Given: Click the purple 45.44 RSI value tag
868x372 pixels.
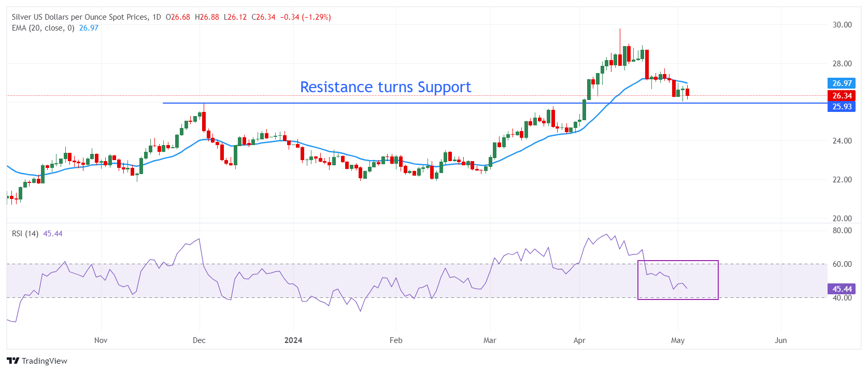Looking at the screenshot, I should click(x=842, y=289).
